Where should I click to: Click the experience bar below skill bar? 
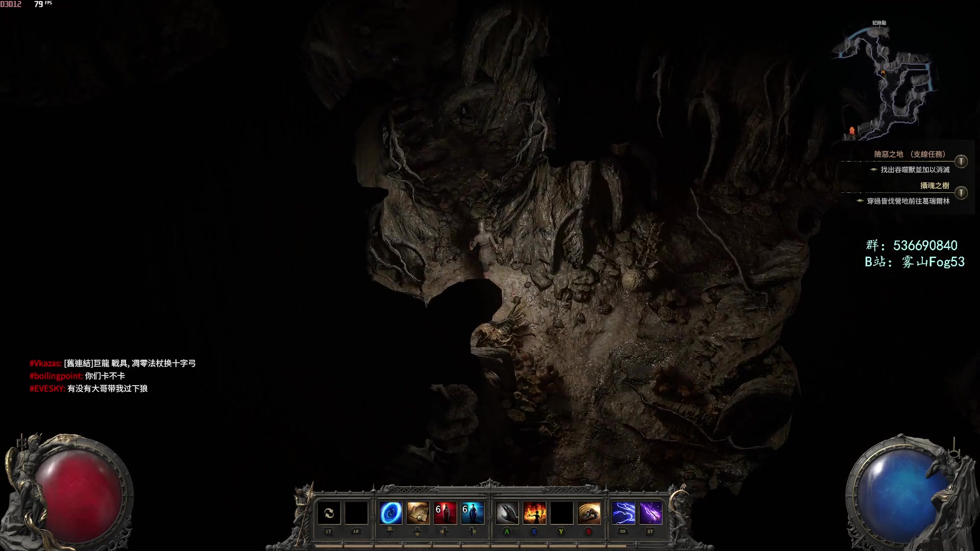click(x=489, y=545)
